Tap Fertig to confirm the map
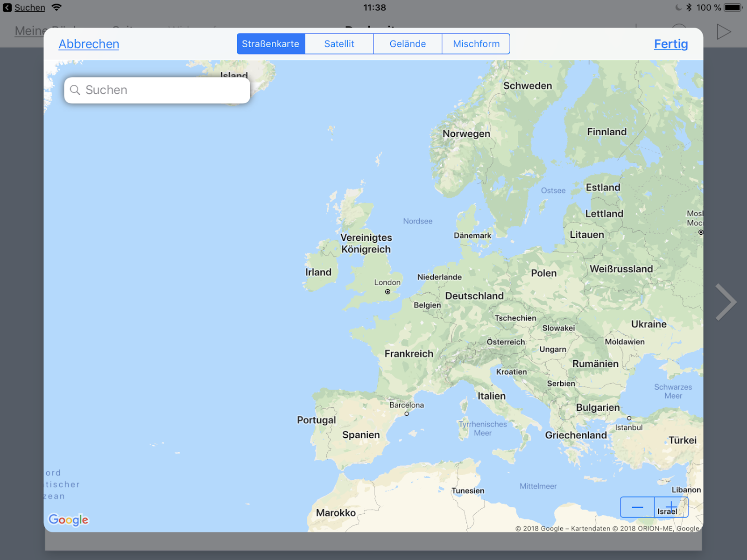The height and width of the screenshot is (560, 747). click(x=671, y=44)
